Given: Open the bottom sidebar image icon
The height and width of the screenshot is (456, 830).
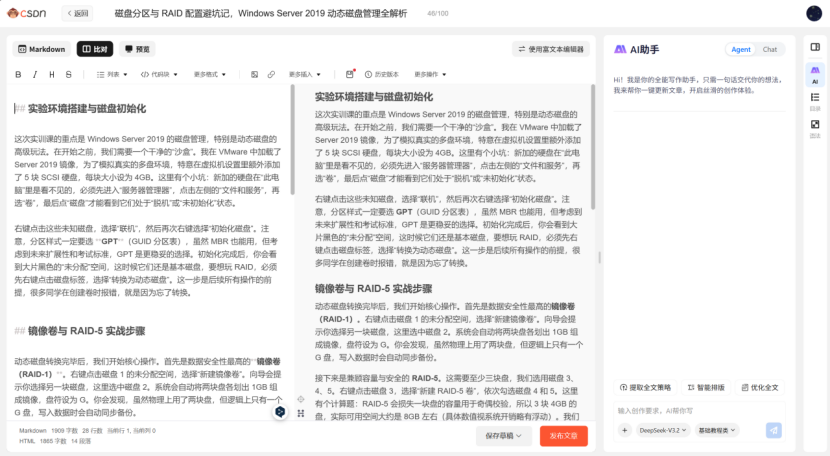Looking at the screenshot, I should pos(815,128).
